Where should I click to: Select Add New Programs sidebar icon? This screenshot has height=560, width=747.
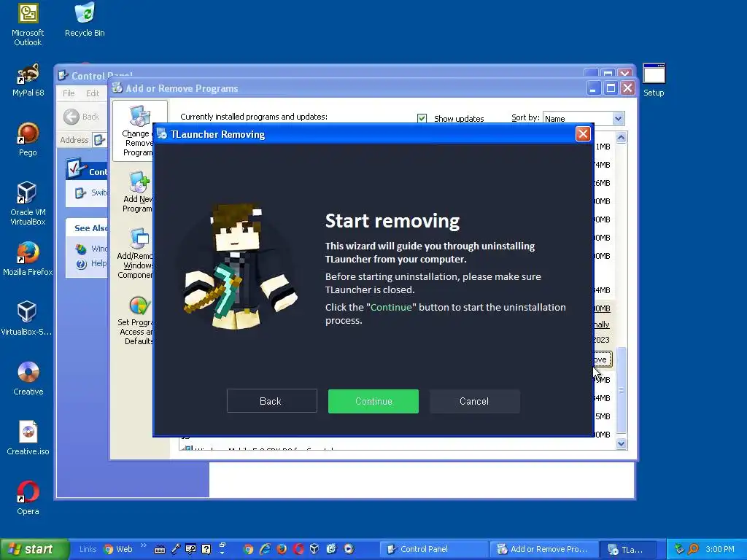[x=137, y=192]
